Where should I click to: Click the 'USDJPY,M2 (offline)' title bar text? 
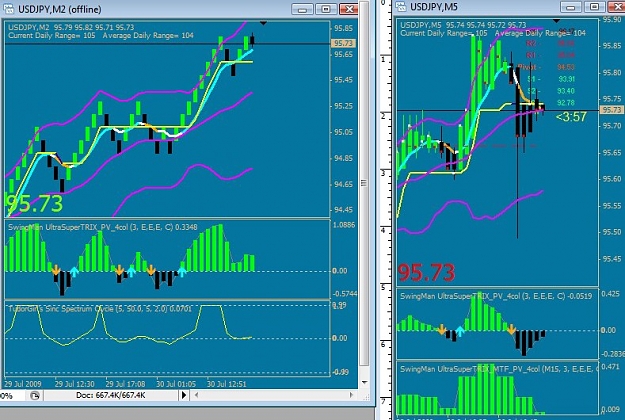59,9
